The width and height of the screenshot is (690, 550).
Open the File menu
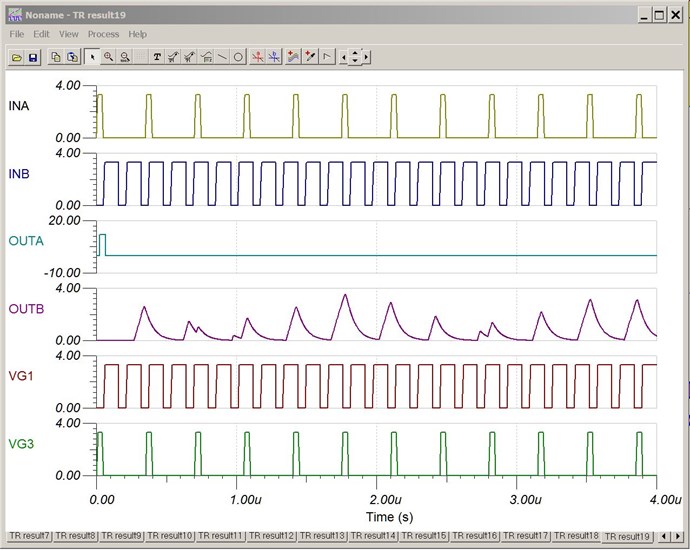pos(17,34)
